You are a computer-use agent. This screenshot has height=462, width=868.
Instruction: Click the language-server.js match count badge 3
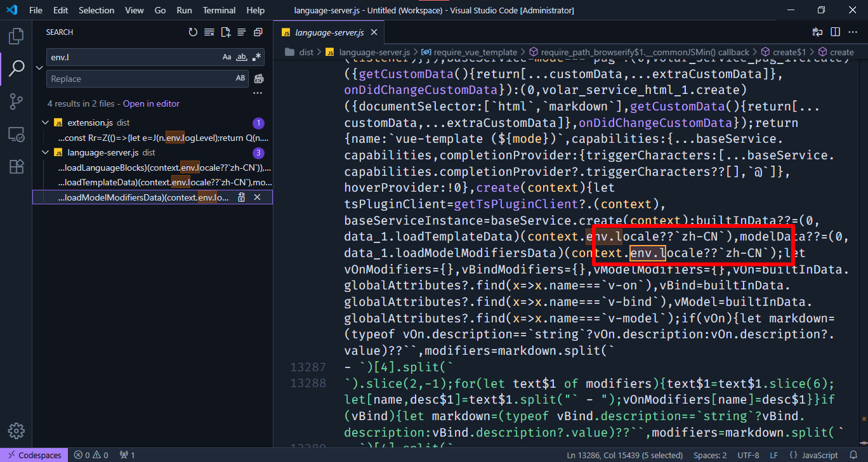(x=258, y=153)
